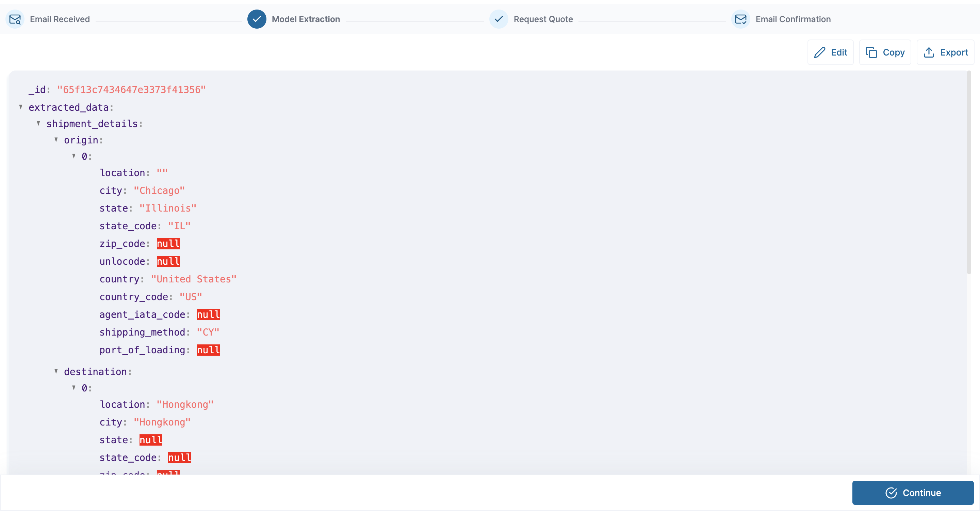Collapse the origin section arrow
Image resolution: width=980 pixels, height=511 pixels.
pos(56,140)
